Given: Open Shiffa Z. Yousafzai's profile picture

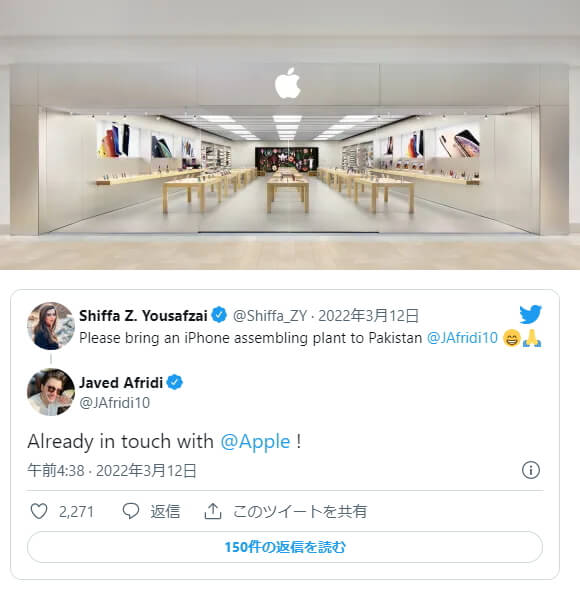Looking at the screenshot, I should [51, 326].
